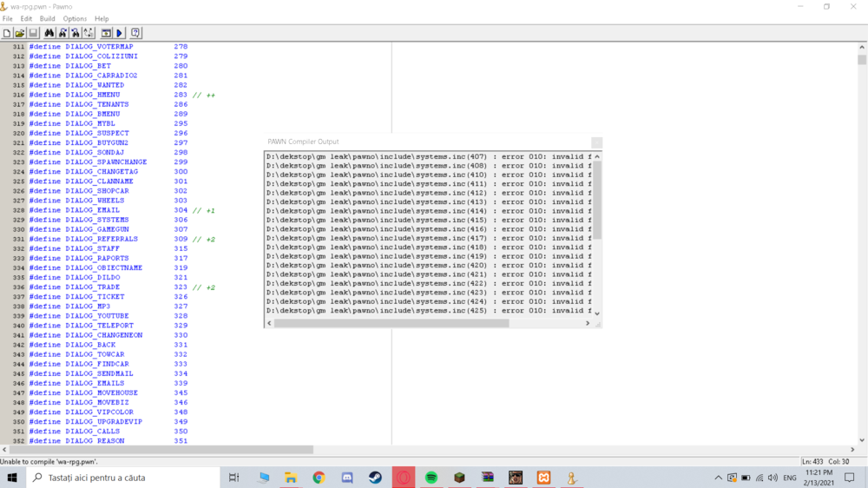This screenshot has height=488, width=868.
Task: Click the editor horizontal scroll left arrow
Action: (x=4, y=450)
